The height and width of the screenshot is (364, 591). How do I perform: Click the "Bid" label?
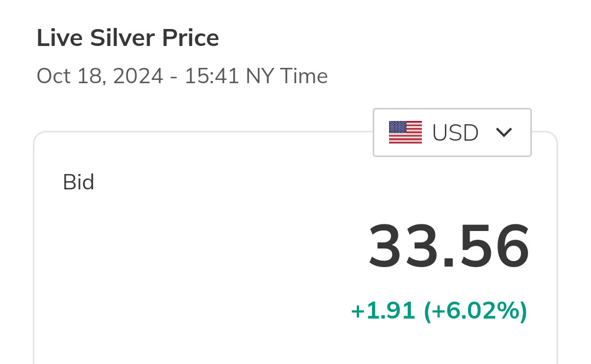78,182
